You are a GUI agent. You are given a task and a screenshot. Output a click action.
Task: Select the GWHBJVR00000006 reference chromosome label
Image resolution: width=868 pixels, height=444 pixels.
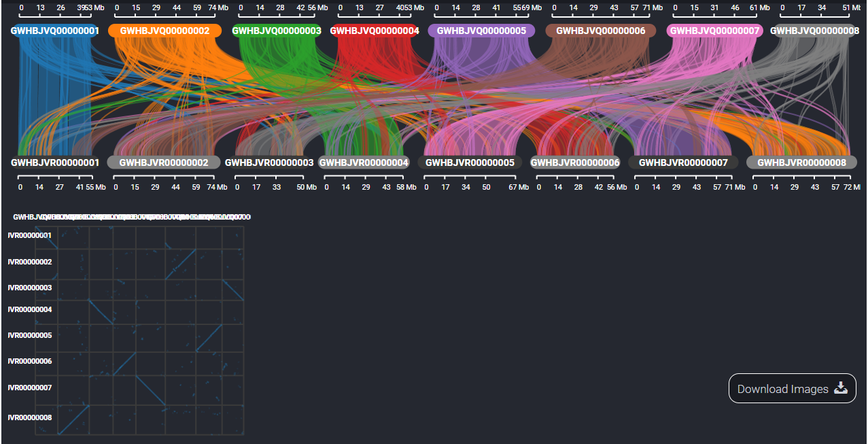click(x=575, y=163)
